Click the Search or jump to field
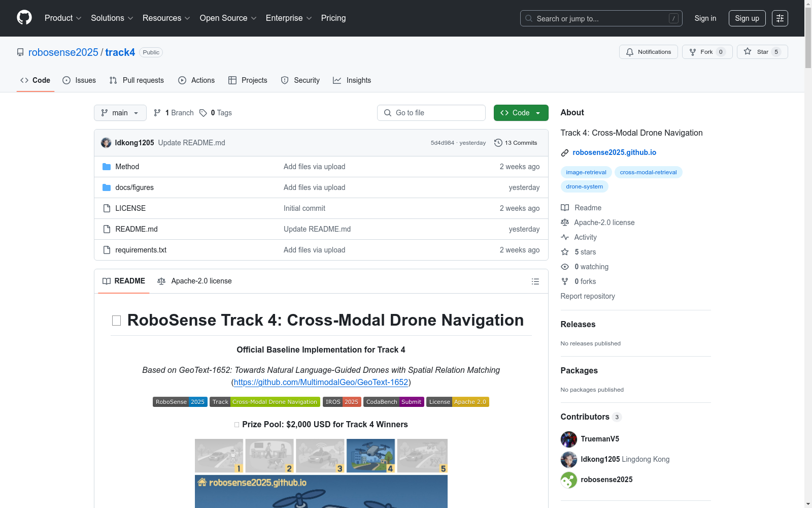The height and width of the screenshot is (508, 812). coord(601,18)
